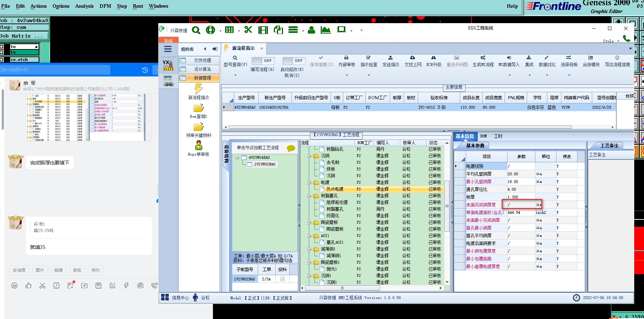Open the DFM menu in Genesis
Image resolution: width=644 pixels, height=319 pixels.
tap(105, 6)
